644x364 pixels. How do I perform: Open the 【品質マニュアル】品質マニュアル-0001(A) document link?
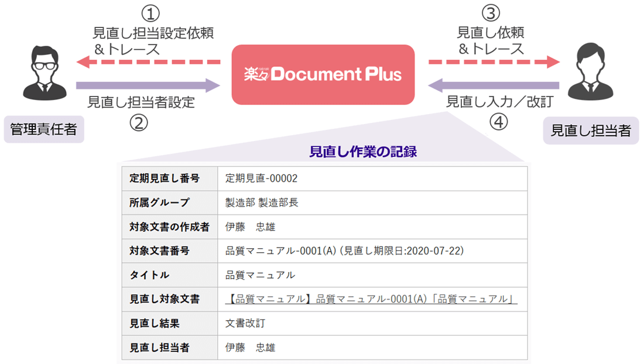[371, 299]
